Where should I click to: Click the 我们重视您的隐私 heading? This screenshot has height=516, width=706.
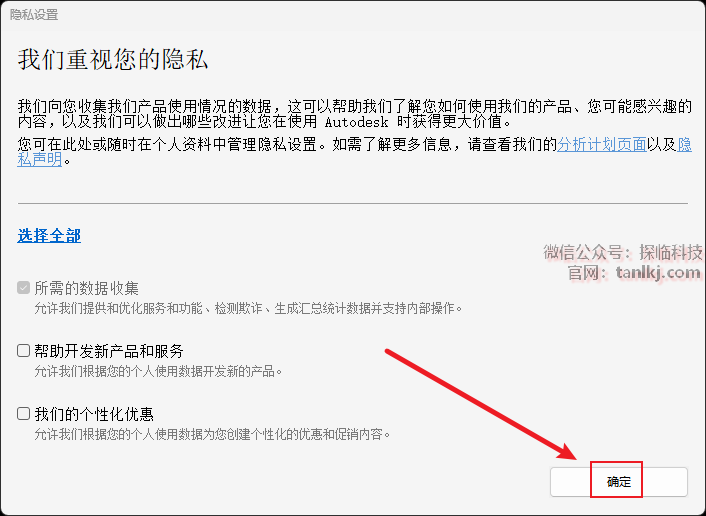click(113, 59)
